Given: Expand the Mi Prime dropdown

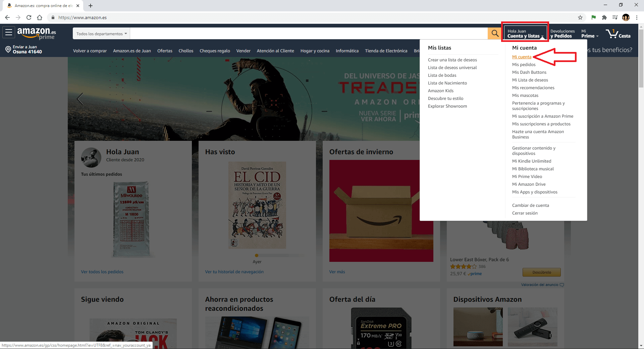Looking at the screenshot, I should 590,34.
